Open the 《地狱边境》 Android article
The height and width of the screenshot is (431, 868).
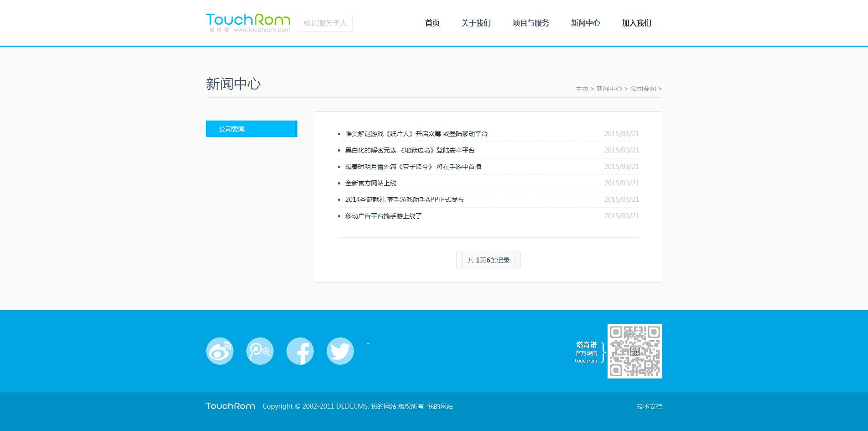[410, 150]
